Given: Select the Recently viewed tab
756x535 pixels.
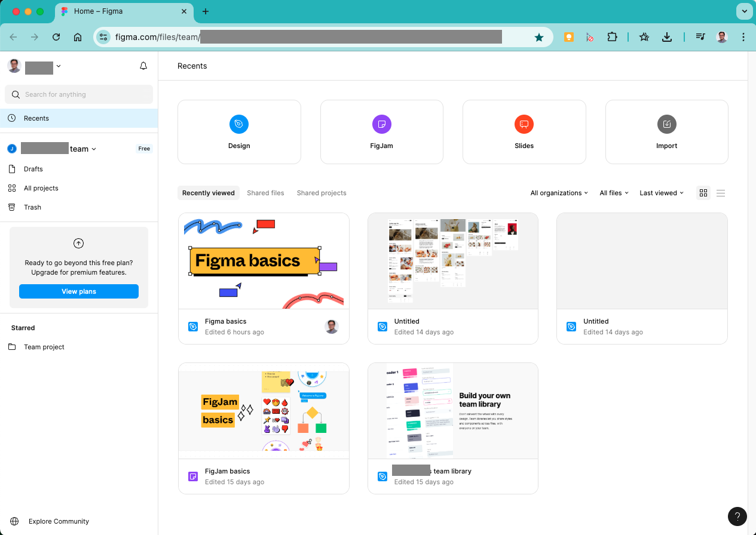Looking at the screenshot, I should tap(209, 193).
